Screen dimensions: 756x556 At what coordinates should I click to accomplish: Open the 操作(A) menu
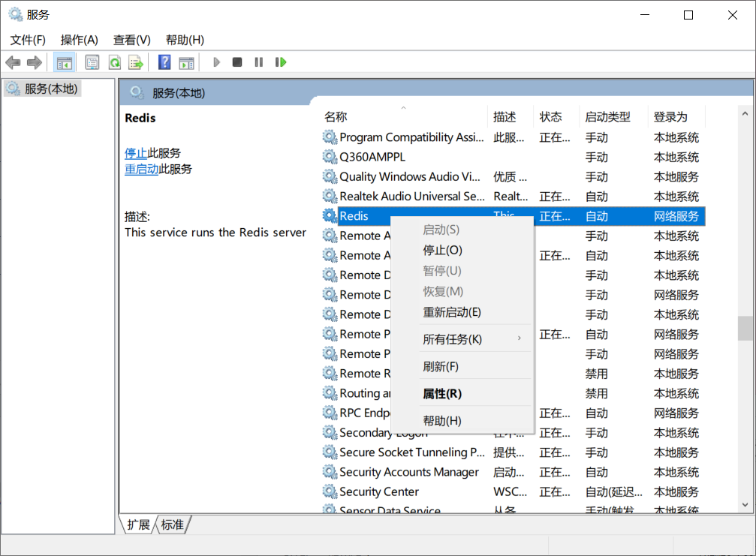79,40
